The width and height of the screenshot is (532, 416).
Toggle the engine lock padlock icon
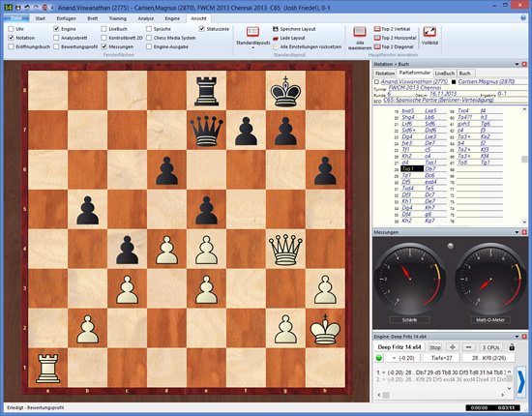click(x=512, y=347)
